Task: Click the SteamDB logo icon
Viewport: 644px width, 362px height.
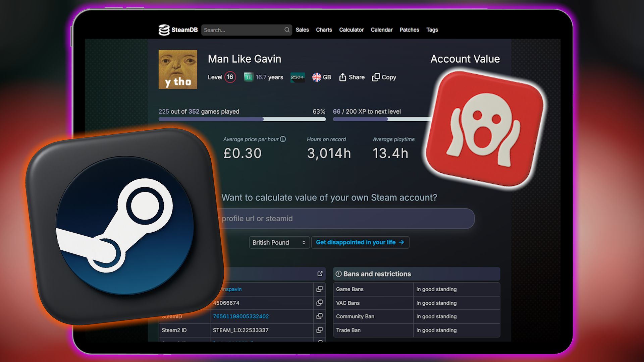Action: point(164,30)
